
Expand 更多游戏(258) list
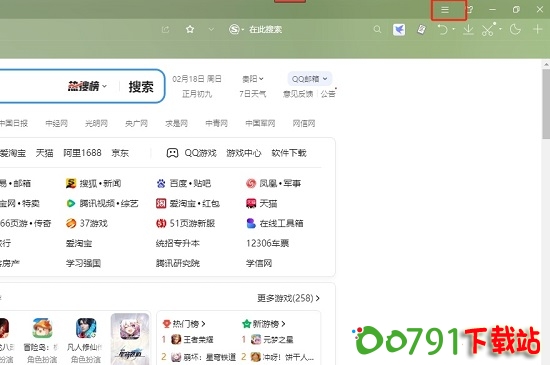tap(288, 298)
